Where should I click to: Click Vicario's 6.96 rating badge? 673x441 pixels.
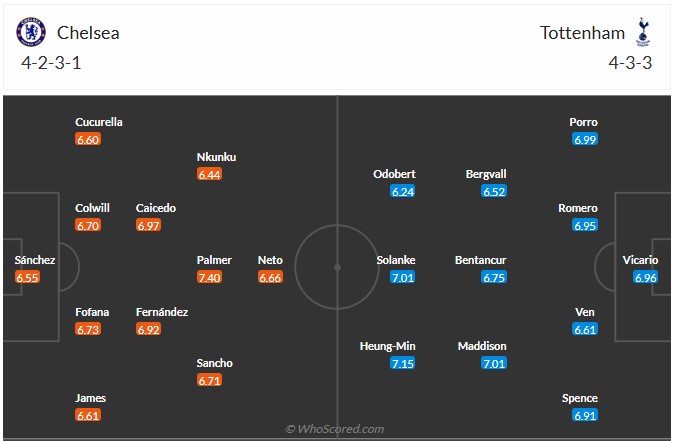(646, 277)
